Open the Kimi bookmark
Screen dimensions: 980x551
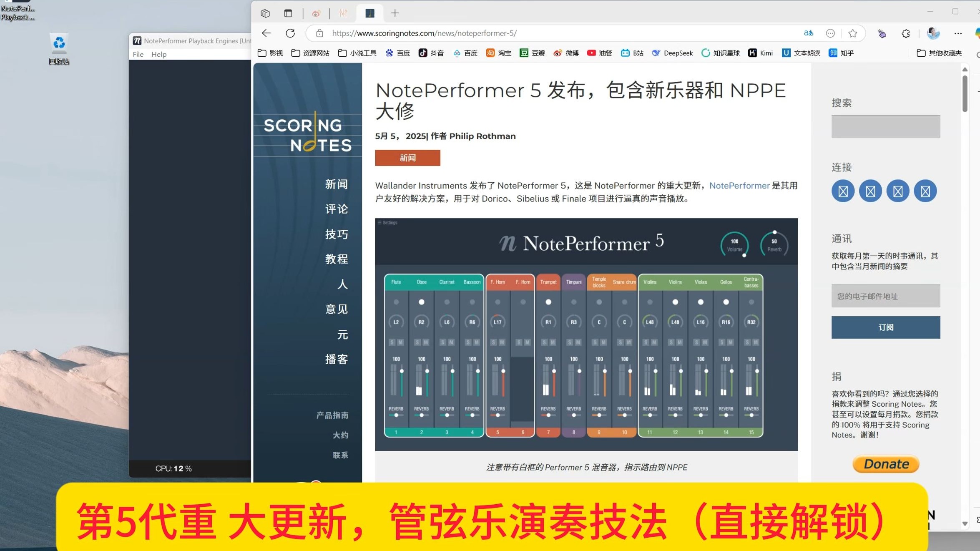click(x=761, y=53)
